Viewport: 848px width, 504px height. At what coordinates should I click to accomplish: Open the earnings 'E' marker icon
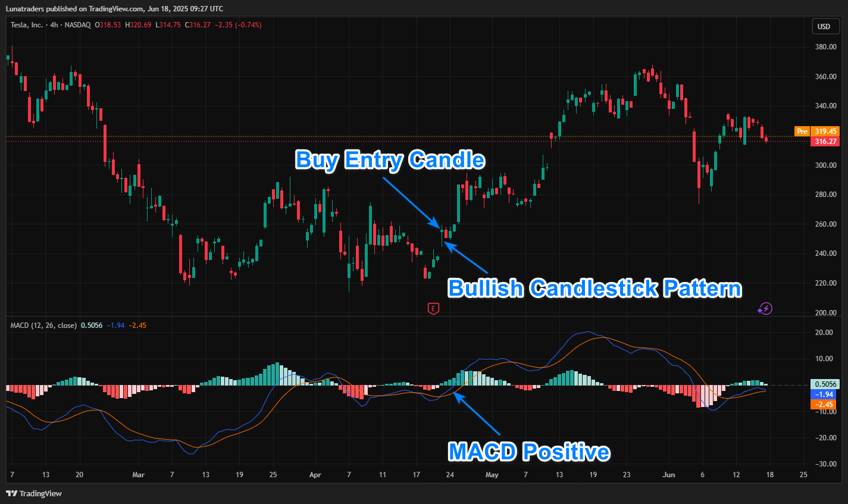click(x=433, y=308)
